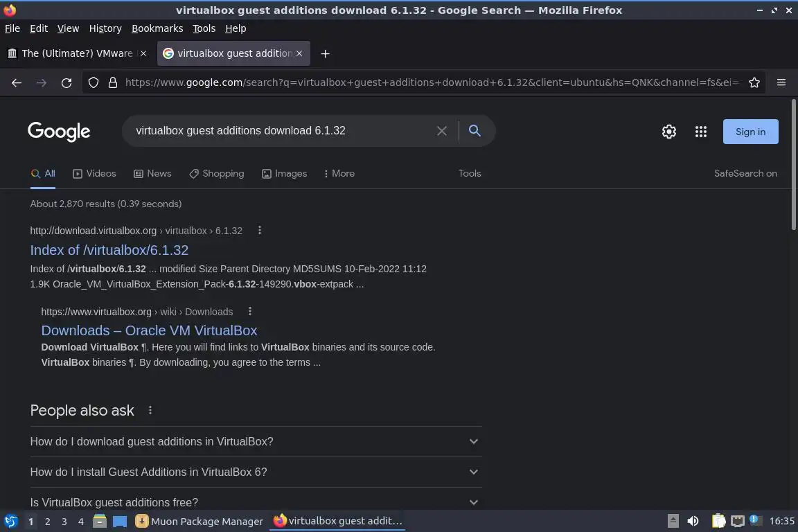Image resolution: width=798 pixels, height=532 pixels.
Task: Open 'Index of /virtualbox/6.1.32' link
Action: coord(109,250)
